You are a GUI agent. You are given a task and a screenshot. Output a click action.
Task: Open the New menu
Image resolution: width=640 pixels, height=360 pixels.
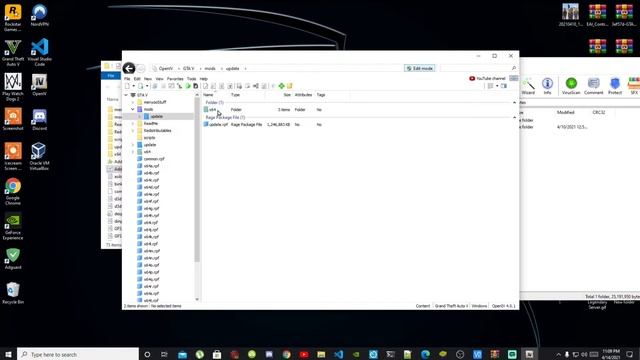148,79
